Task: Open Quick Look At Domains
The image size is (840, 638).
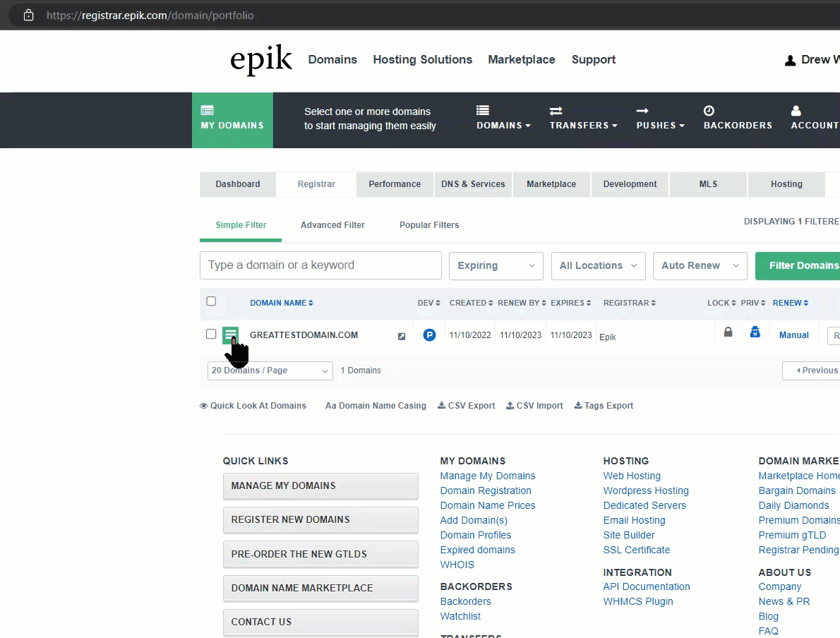Action: click(x=253, y=406)
